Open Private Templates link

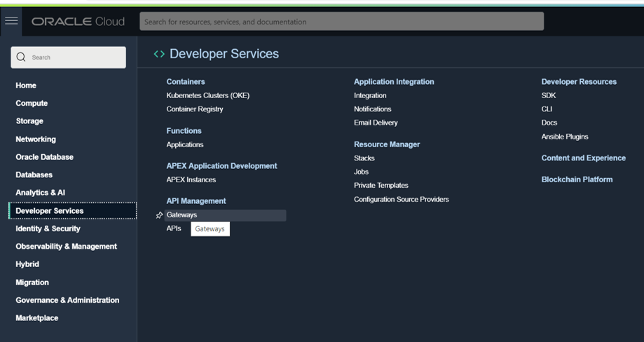pos(381,186)
